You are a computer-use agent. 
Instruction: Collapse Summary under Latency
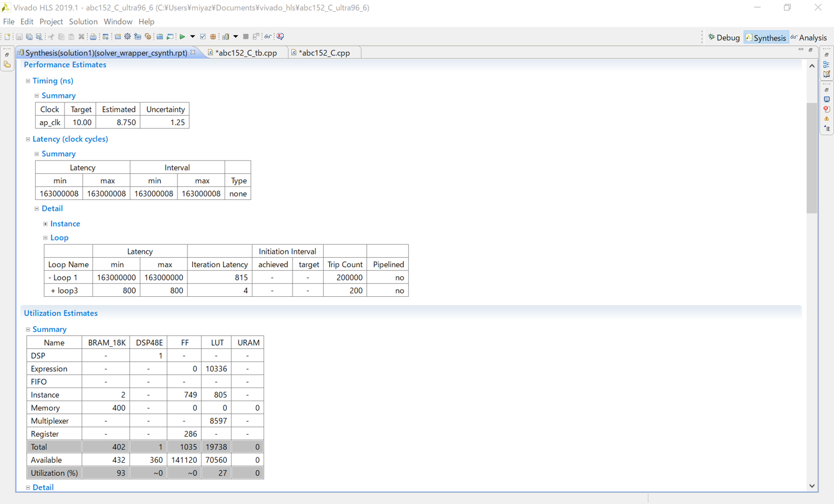[37, 154]
